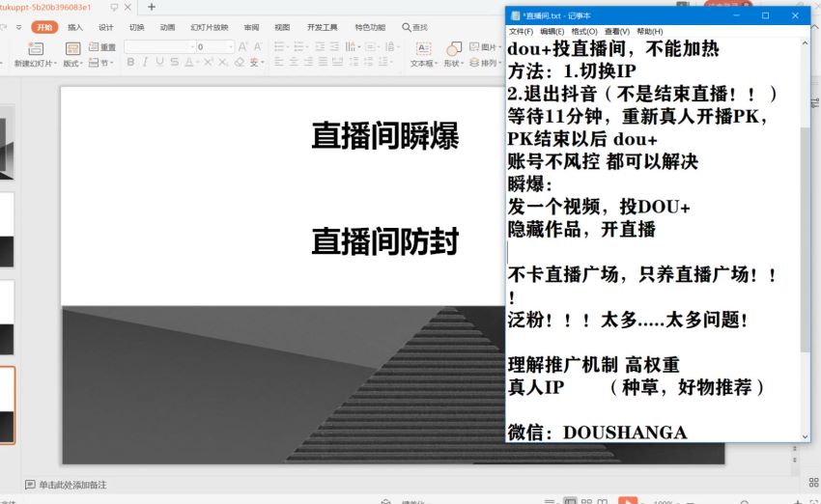Open the font size dropdown
The image size is (821, 504).
[231, 47]
